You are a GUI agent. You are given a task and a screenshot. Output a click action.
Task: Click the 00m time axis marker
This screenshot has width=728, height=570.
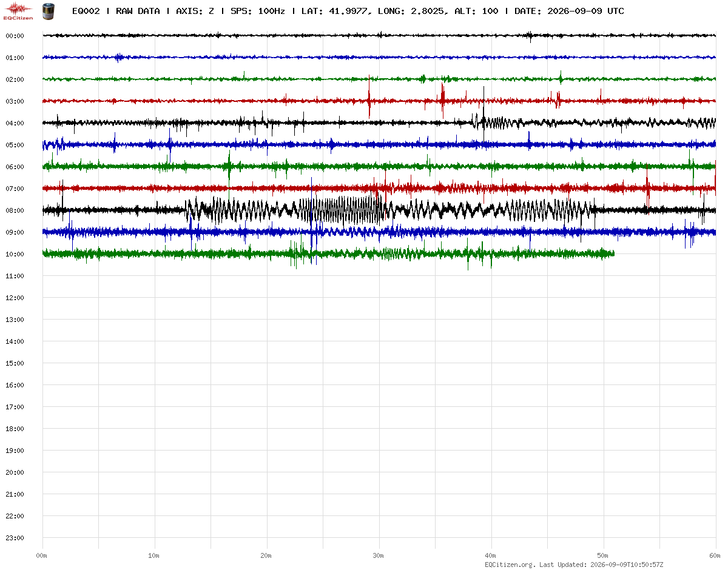(41, 555)
